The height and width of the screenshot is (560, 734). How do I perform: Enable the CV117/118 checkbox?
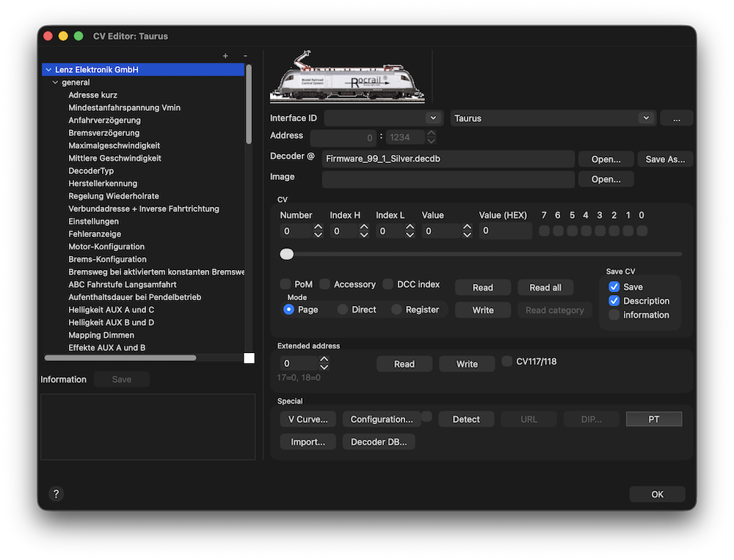tap(507, 361)
